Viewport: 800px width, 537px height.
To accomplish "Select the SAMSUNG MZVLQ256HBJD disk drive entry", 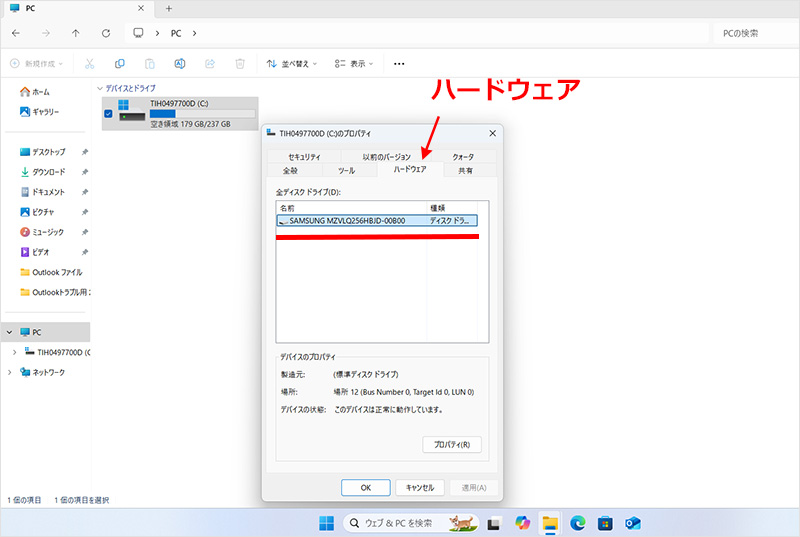I will (x=350, y=220).
